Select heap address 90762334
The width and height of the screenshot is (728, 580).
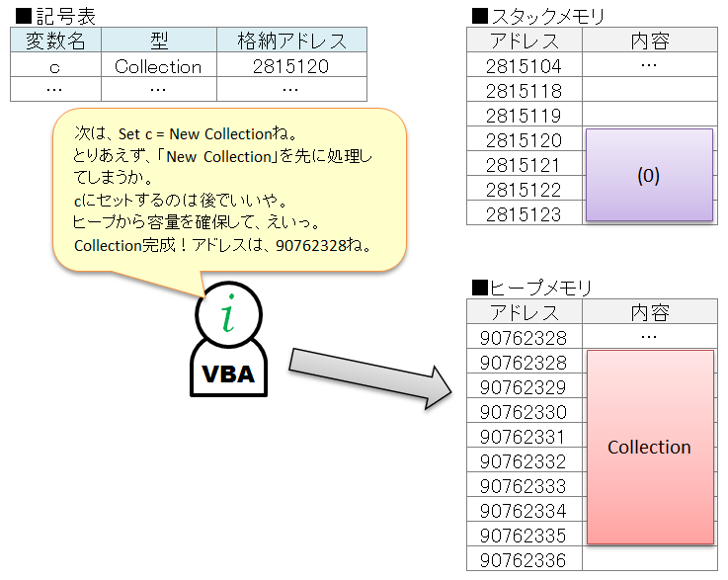[x=525, y=509]
